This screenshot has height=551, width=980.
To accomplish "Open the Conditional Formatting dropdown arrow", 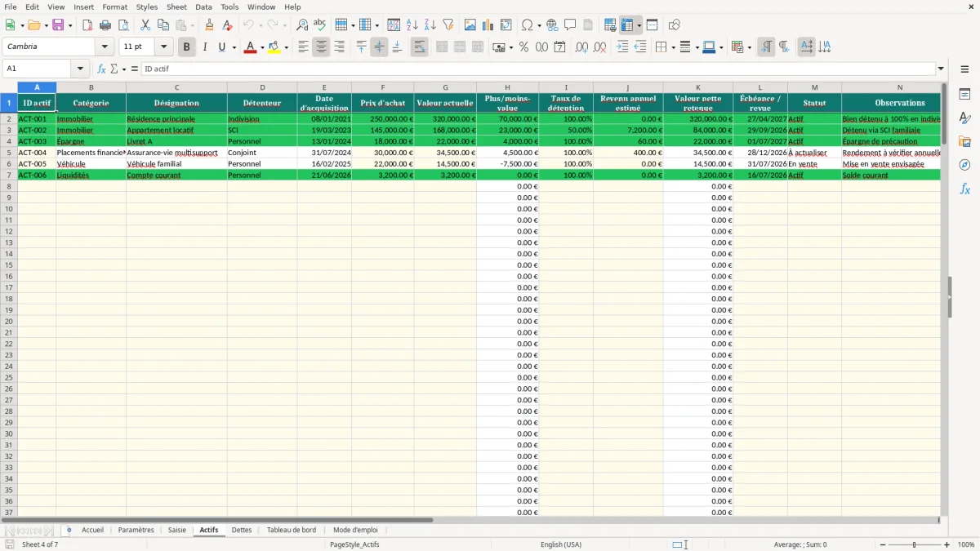I will coord(749,47).
